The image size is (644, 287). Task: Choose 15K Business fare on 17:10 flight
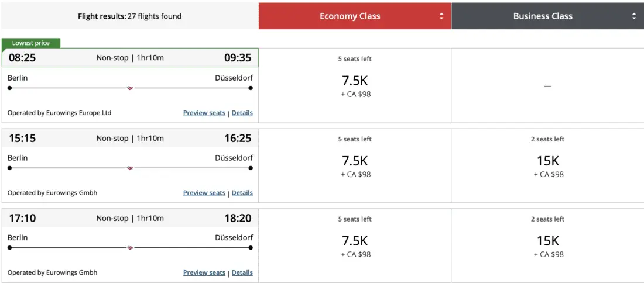(x=548, y=241)
